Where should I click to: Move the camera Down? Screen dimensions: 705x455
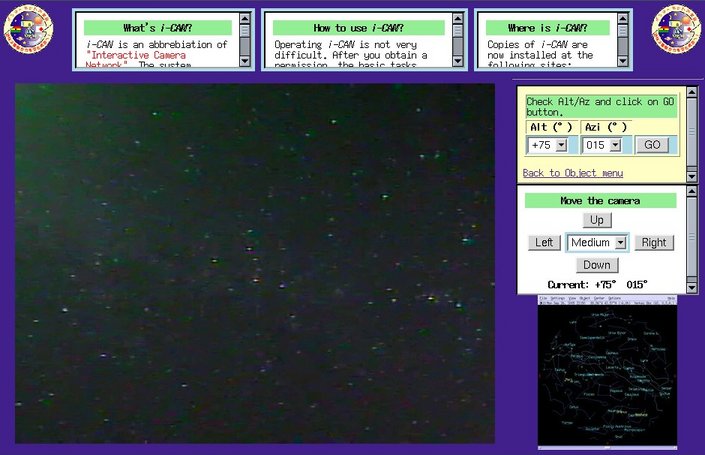(x=597, y=265)
